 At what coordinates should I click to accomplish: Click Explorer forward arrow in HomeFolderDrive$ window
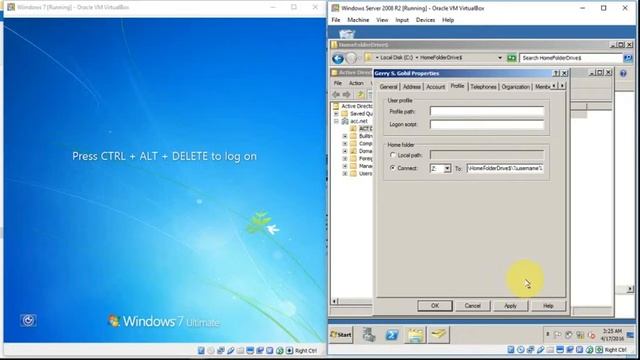[x=351, y=58]
